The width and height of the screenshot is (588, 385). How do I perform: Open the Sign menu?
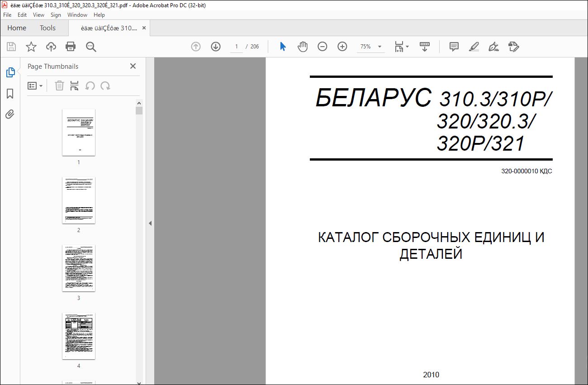[x=56, y=15]
